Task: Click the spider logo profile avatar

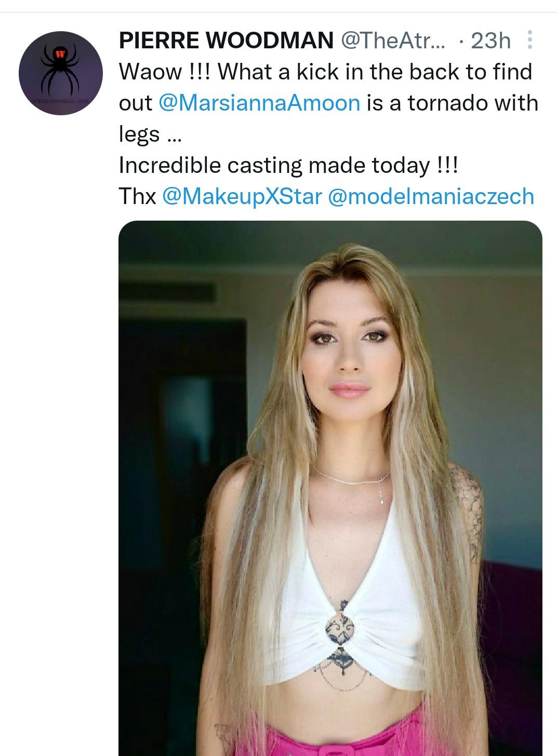Action: pyautogui.click(x=61, y=73)
